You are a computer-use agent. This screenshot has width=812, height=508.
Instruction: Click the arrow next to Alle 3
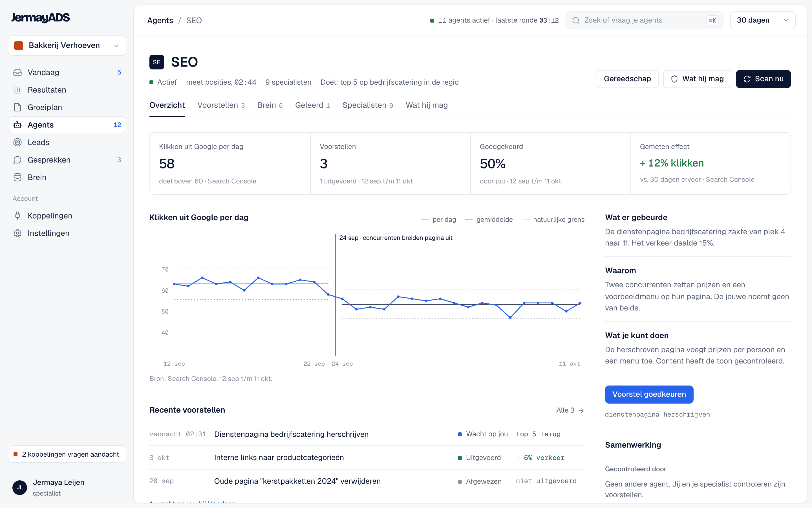coord(581,410)
